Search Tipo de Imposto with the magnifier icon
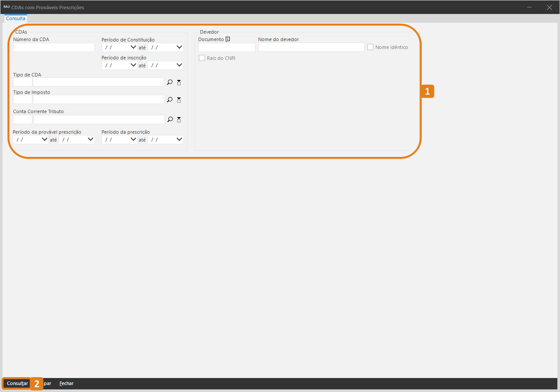Screen dimensions: 560x392 pyautogui.click(x=170, y=100)
